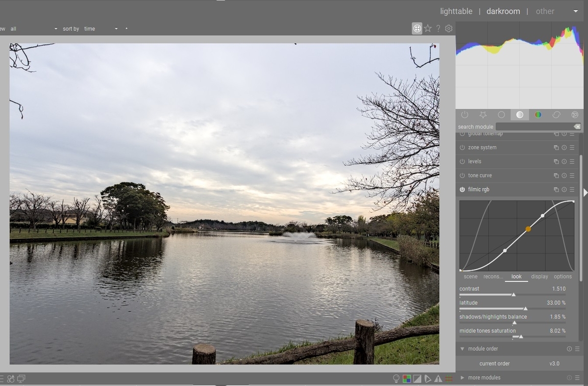Open ISO 12646 color assessment (lightbulb icon)

click(x=396, y=378)
